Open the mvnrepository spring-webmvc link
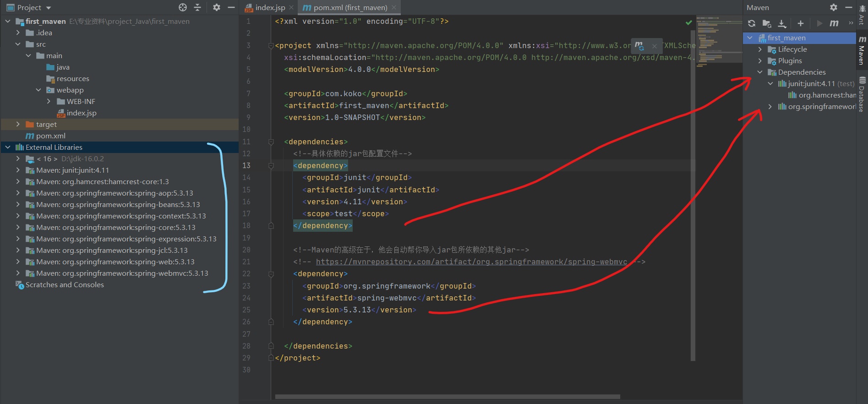This screenshot has width=868, height=404. pos(471,262)
